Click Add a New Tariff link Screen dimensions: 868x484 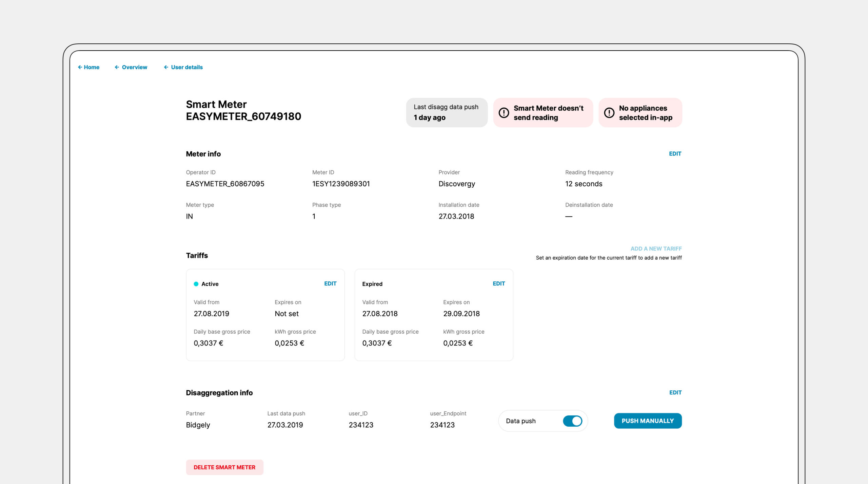pos(656,249)
